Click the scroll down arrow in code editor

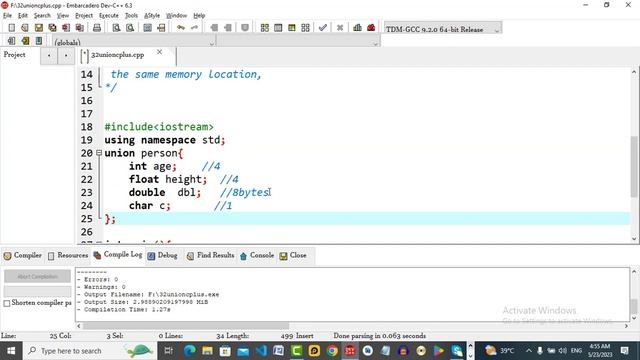(634, 239)
